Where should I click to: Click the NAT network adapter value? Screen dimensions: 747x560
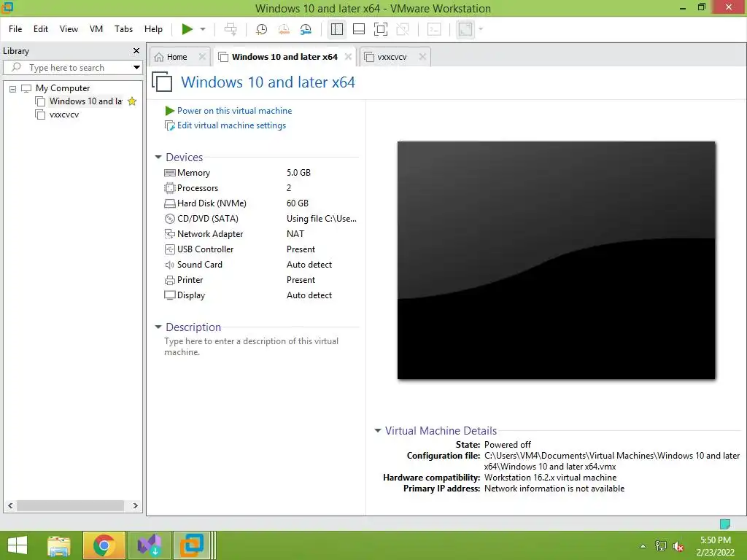295,234
